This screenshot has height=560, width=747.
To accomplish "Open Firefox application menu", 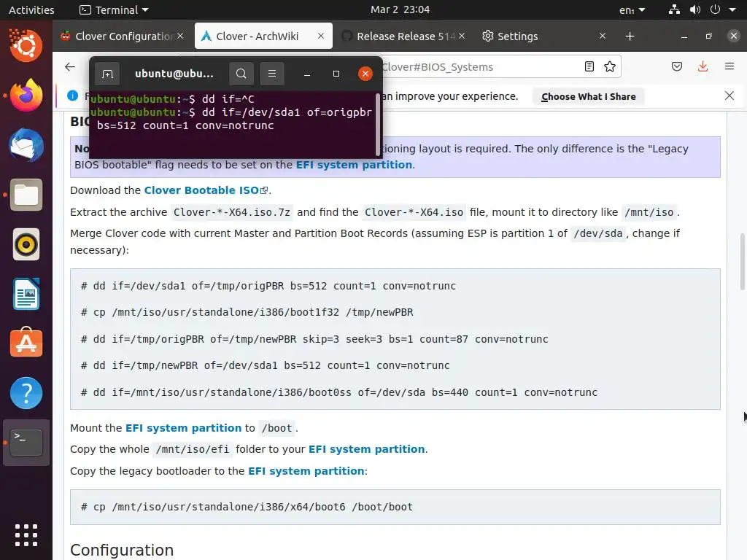I will click(729, 66).
